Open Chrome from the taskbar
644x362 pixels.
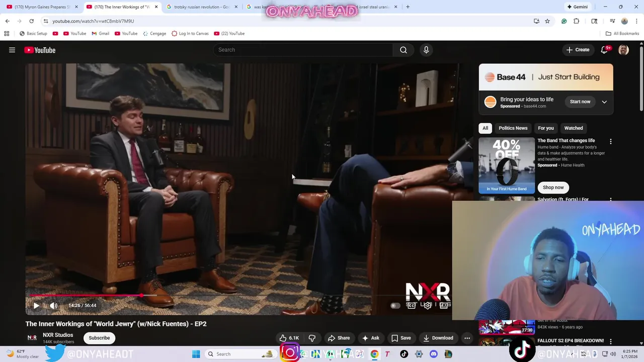(x=374, y=354)
